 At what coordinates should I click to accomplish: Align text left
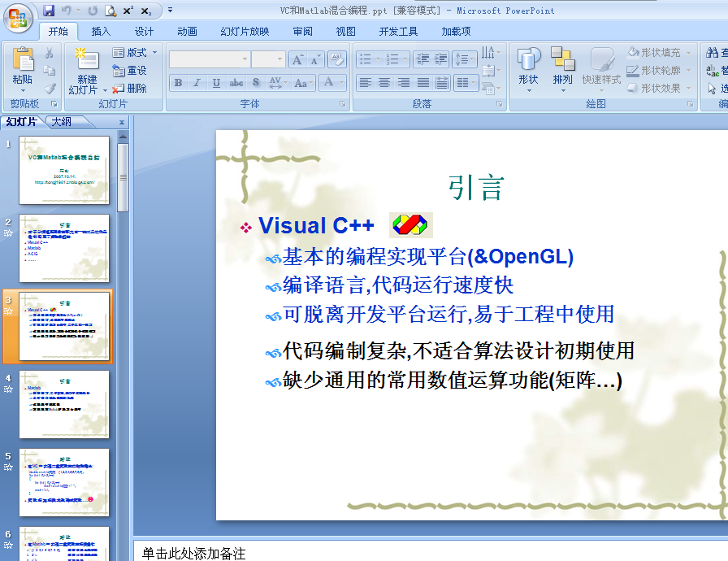pos(366,83)
